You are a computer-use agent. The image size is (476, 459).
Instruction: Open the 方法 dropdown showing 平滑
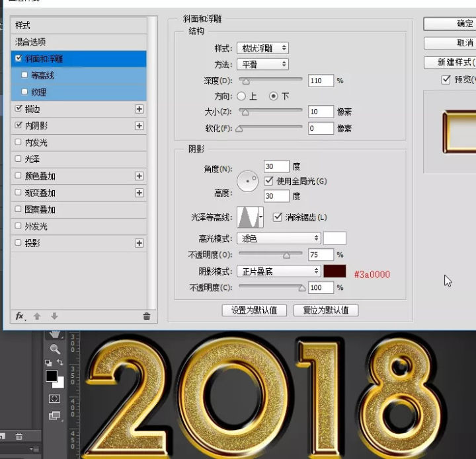click(263, 64)
